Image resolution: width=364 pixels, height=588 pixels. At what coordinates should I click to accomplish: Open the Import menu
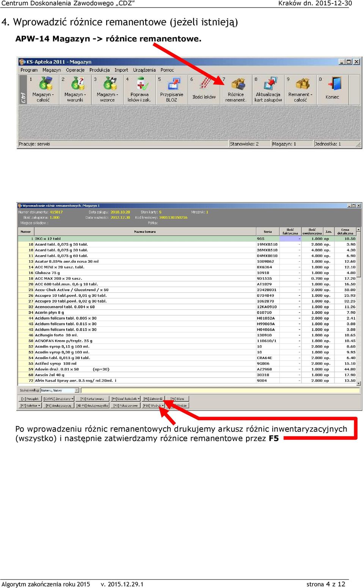click(x=121, y=70)
